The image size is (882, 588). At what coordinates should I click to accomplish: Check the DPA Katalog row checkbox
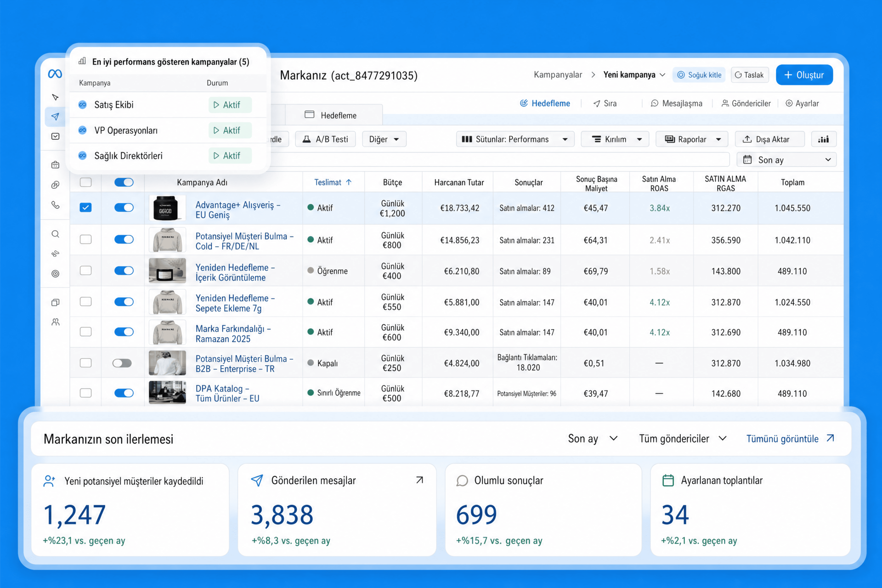[85, 393]
